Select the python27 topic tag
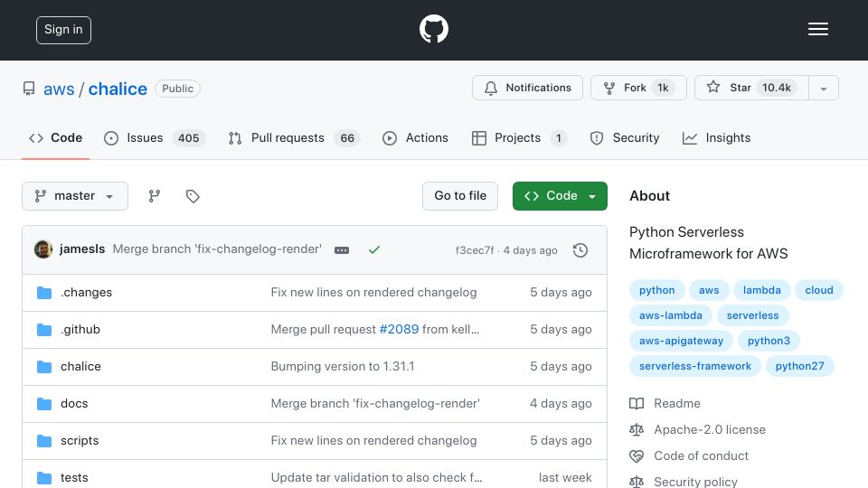This screenshot has height=488, width=868. 799,366
